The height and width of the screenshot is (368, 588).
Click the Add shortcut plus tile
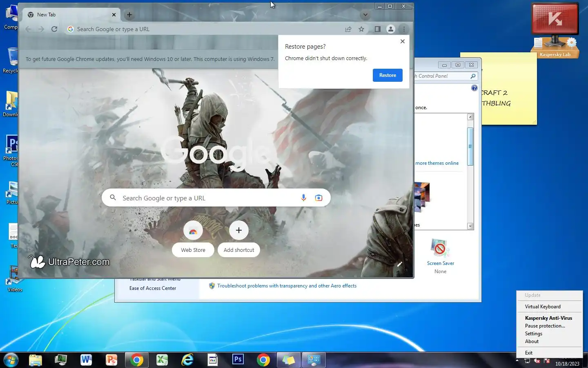(x=239, y=239)
